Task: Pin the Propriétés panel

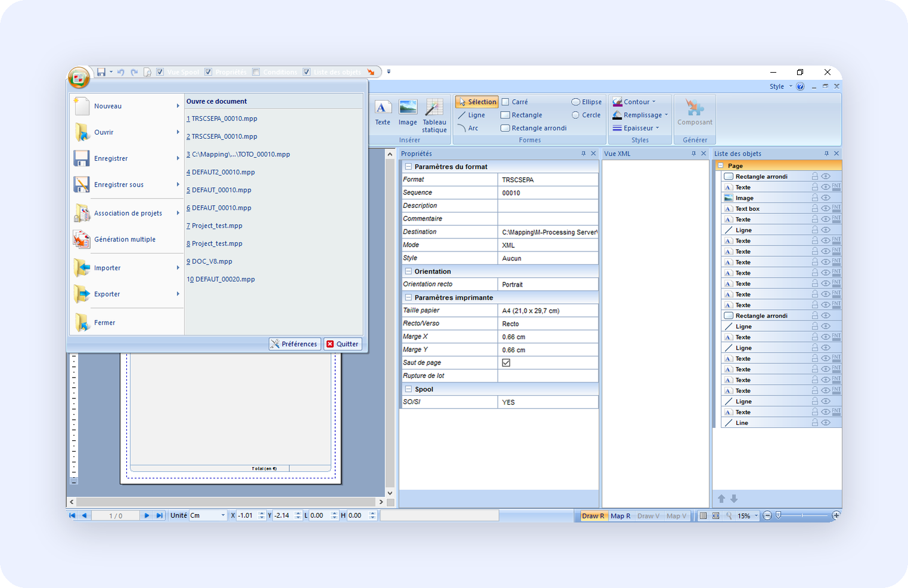Action: tap(583, 154)
